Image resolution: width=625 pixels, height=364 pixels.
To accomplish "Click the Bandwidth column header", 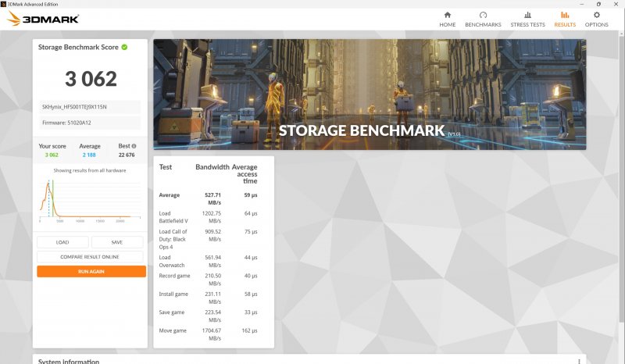I will tap(212, 167).
